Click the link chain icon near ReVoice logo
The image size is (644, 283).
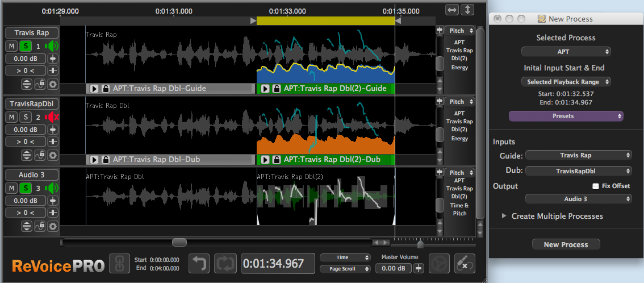[119, 264]
